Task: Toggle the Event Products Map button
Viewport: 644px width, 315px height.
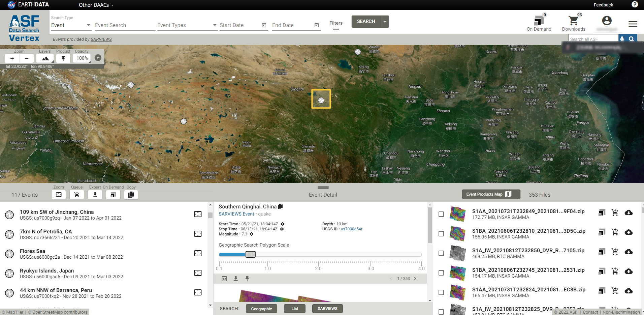Action: [x=491, y=194]
